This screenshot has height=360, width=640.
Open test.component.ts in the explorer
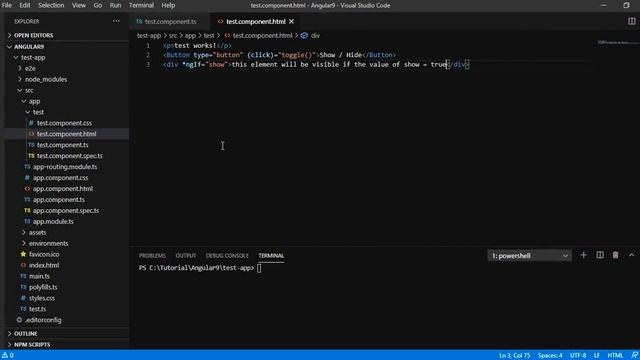[x=62, y=145]
